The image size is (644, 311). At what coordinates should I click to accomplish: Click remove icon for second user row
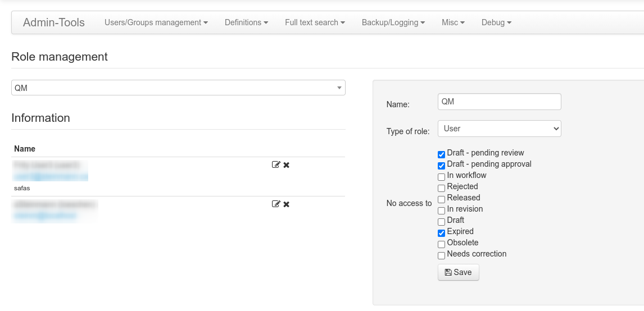pos(286,204)
